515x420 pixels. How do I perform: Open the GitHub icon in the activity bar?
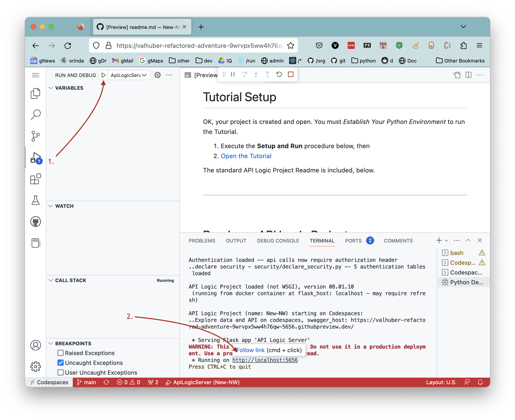click(36, 222)
